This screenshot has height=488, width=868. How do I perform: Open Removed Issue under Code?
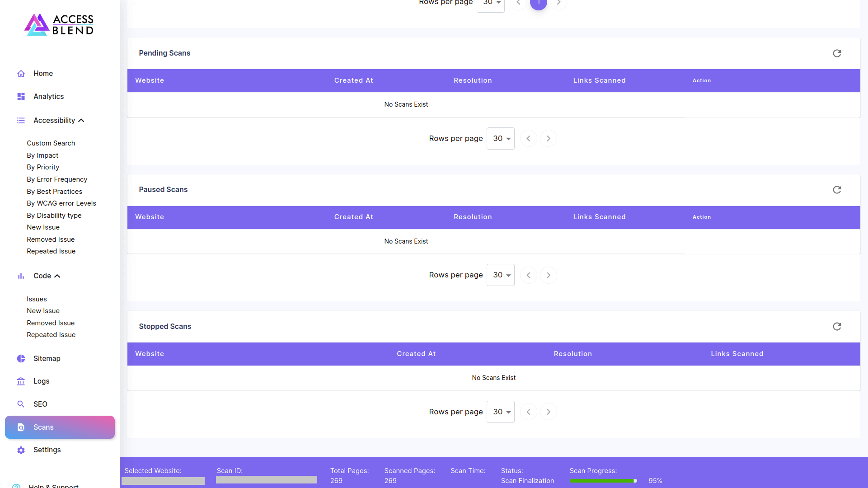[x=51, y=323]
